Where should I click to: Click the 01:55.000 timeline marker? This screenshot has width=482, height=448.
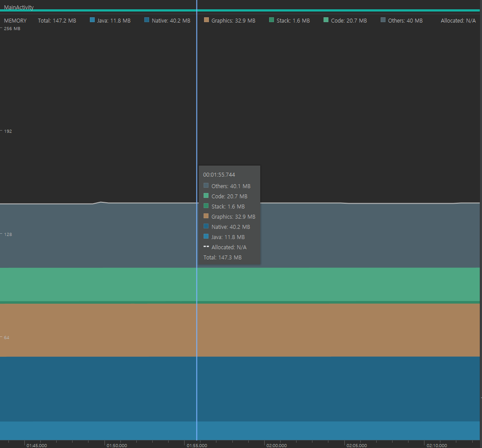tap(197, 445)
